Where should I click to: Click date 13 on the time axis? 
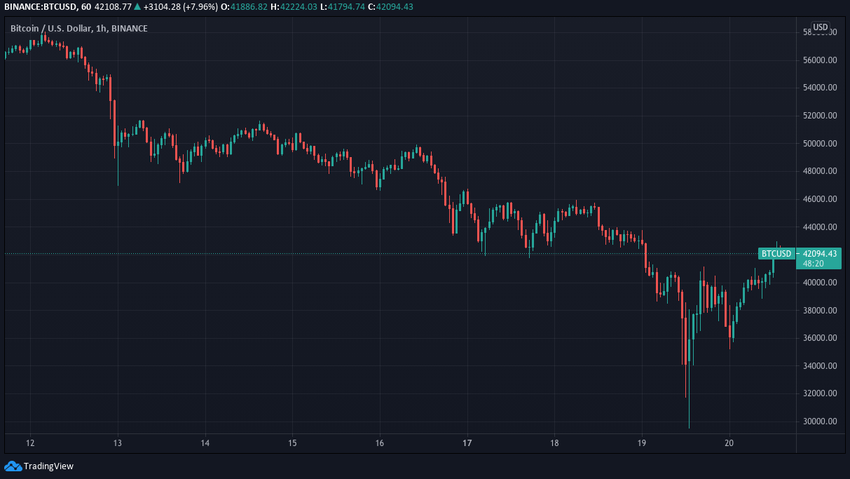point(118,443)
